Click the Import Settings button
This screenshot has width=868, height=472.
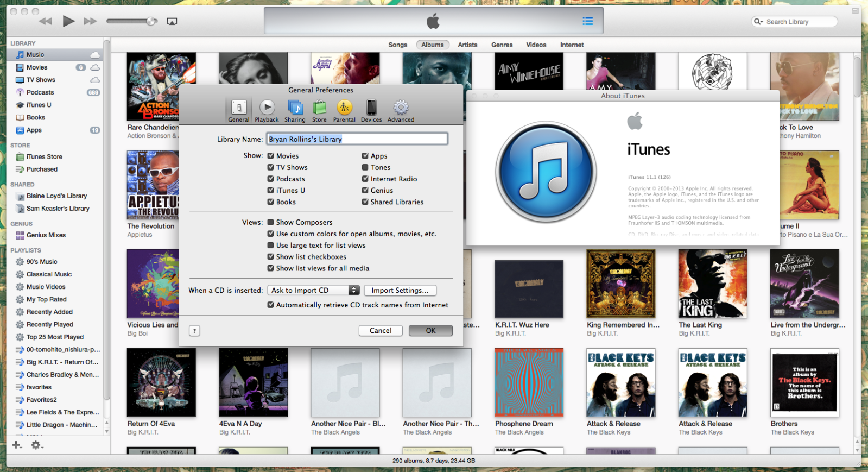[400, 290]
